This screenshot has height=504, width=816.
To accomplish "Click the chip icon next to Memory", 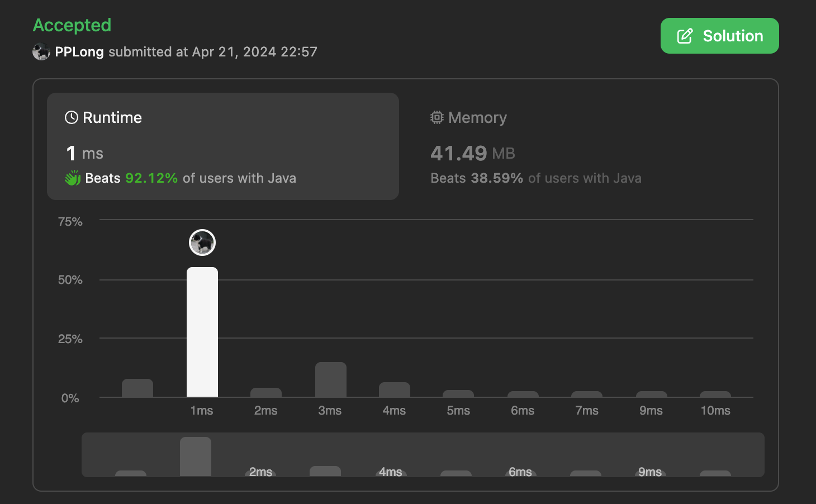I will tap(437, 117).
